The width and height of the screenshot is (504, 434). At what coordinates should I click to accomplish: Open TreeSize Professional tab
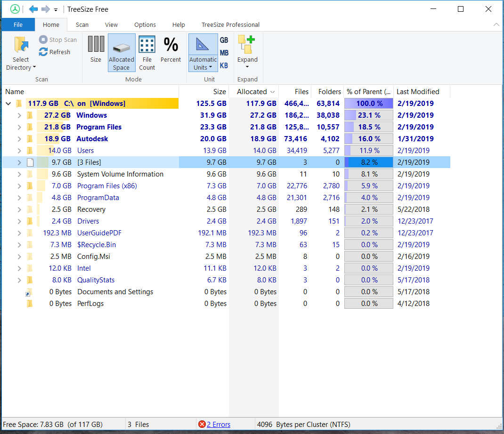[x=230, y=25]
